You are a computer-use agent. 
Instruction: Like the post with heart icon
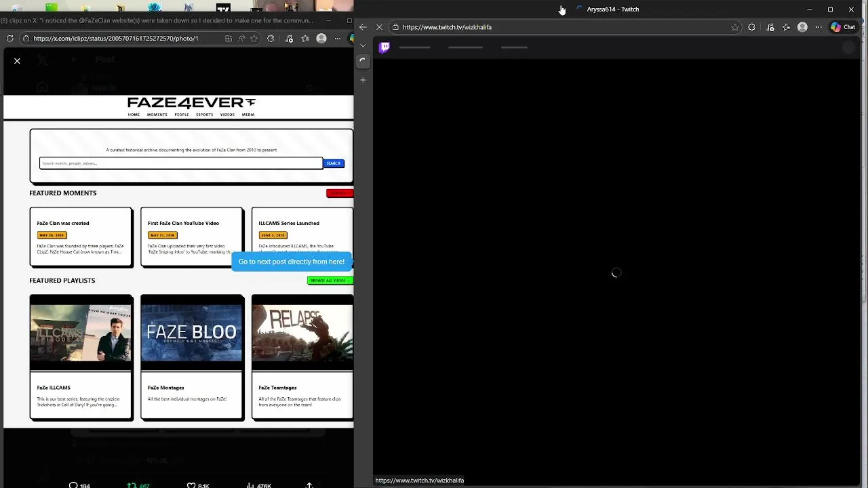[191, 485]
